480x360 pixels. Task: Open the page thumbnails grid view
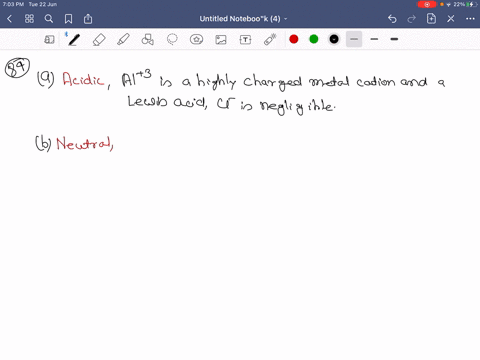(x=29, y=19)
